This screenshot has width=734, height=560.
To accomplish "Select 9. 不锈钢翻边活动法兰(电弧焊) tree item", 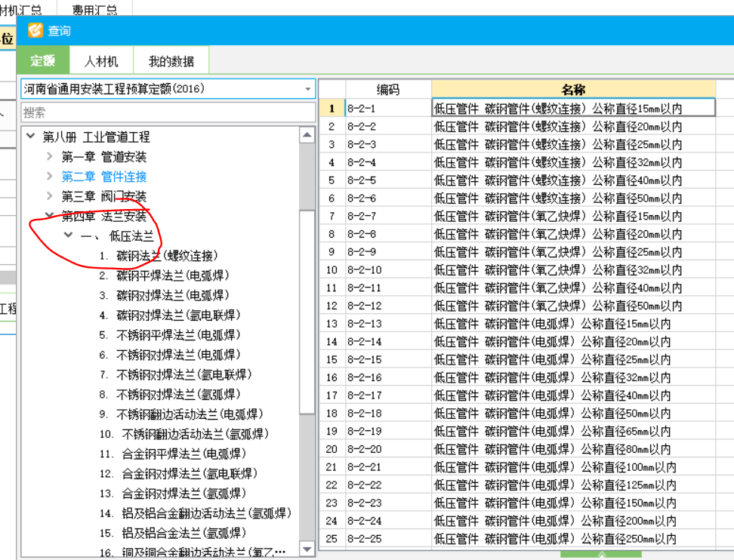I will (181, 414).
